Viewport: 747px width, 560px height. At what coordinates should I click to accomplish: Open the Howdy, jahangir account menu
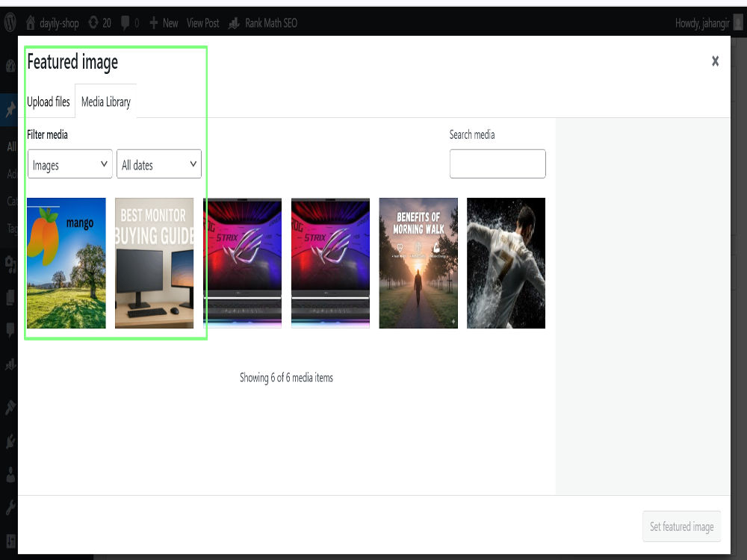coord(708,23)
